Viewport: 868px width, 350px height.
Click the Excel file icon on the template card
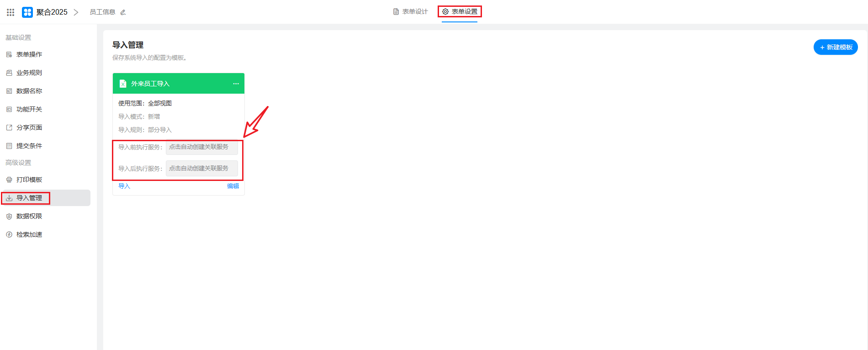click(x=123, y=84)
